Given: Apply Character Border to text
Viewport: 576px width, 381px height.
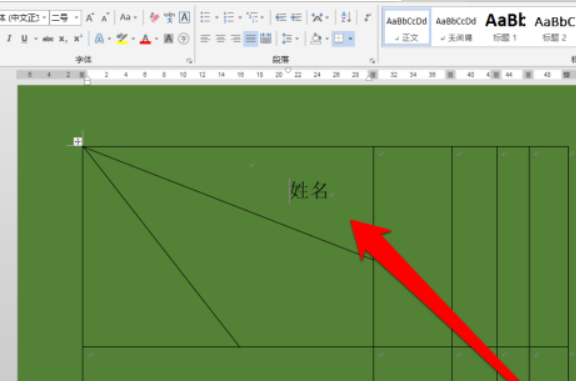Looking at the screenshot, I should pos(184,17).
